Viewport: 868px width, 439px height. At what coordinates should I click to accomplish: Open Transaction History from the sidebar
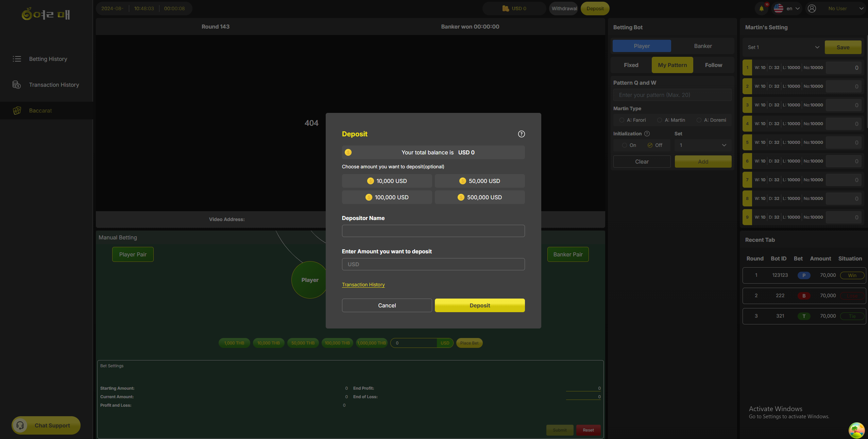[x=54, y=85]
